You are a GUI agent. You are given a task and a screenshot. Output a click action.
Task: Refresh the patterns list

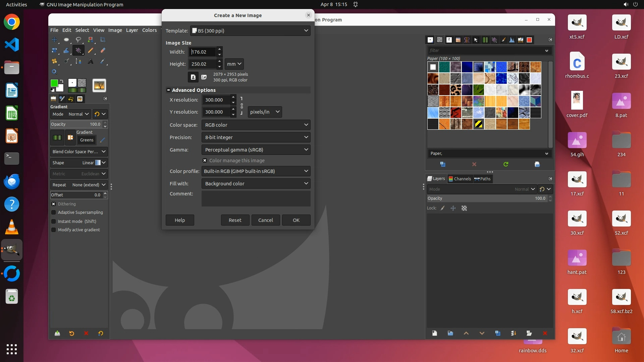point(506,164)
